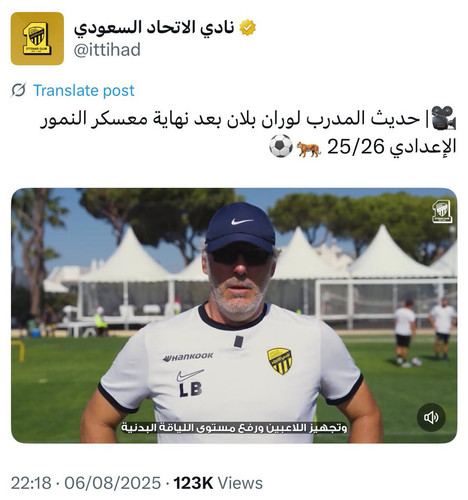Click the 06/08/2025 post date
This screenshot has height=500, width=468.
click(x=113, y=483)
